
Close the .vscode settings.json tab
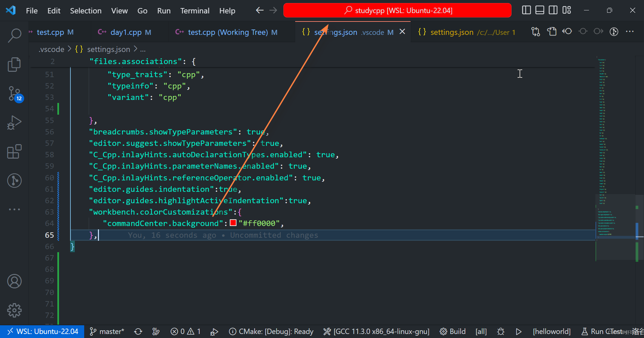[402, 32]
